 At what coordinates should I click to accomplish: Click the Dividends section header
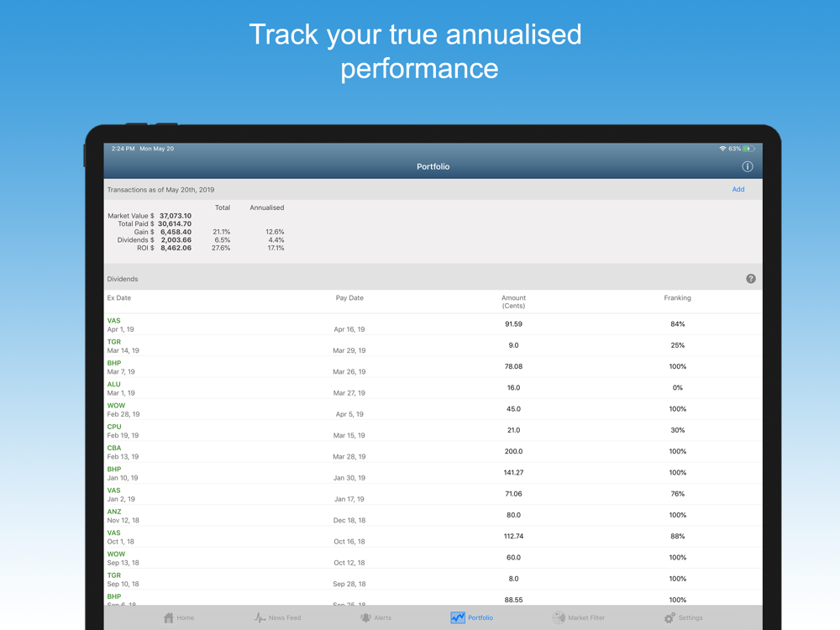[122, 279]
